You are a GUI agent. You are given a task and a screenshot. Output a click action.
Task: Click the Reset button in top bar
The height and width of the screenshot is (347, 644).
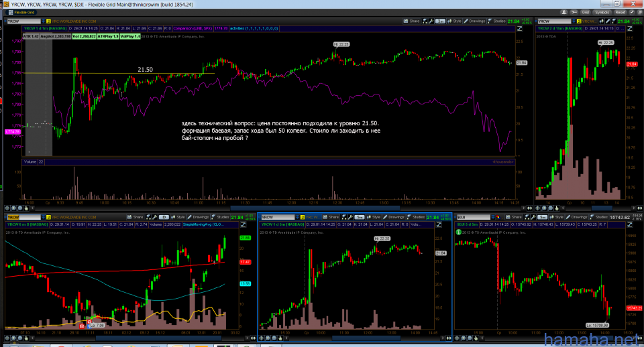(x=620, y=11)
